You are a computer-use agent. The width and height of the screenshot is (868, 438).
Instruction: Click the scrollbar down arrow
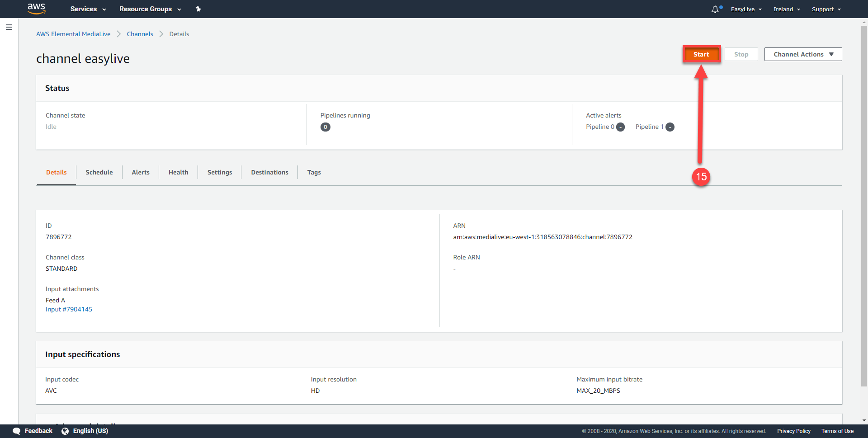(x=864, y=420)
